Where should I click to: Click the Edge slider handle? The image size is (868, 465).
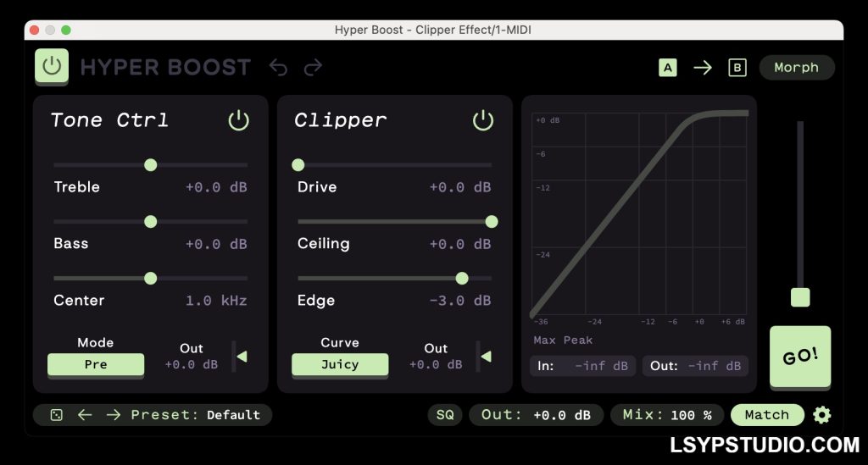462,278
